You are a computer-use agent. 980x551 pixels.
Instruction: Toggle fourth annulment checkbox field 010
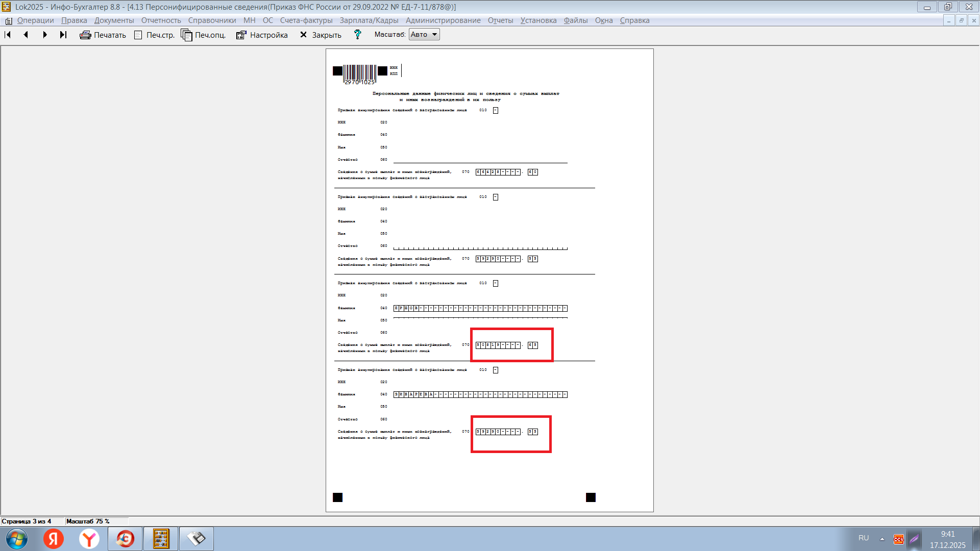click(495, 370)
